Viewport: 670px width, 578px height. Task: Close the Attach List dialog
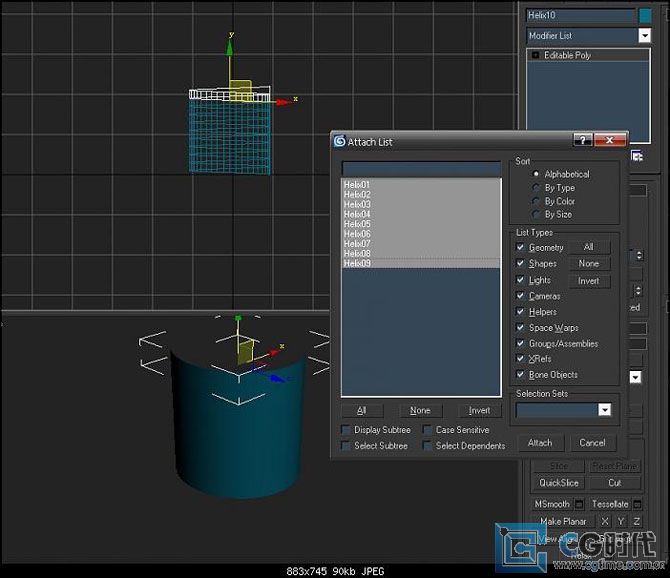(610, 140)
